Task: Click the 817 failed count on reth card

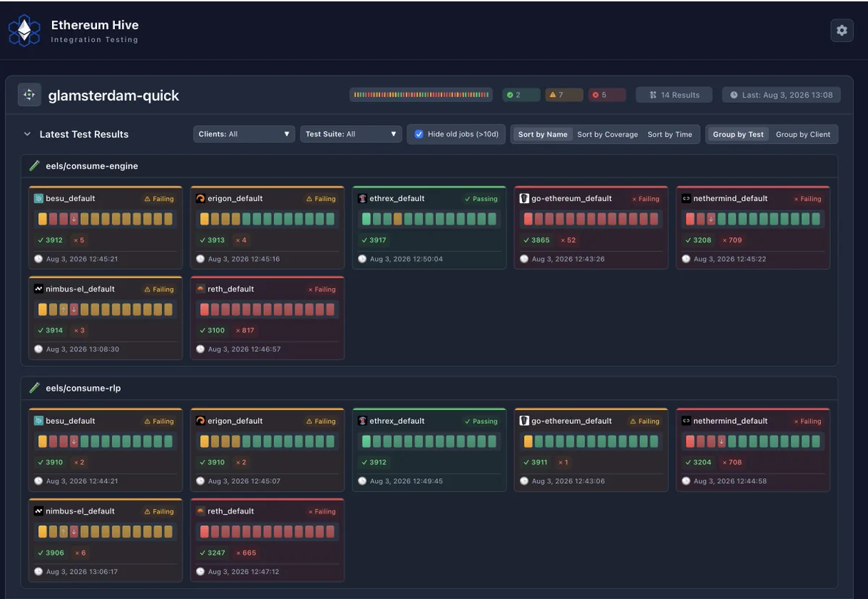Action: point(245,331)
